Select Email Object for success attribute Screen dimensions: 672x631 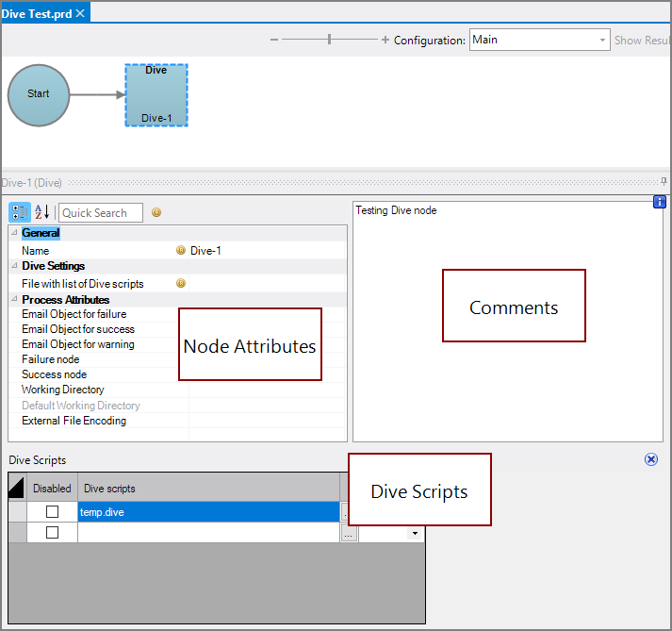point(78,329)
